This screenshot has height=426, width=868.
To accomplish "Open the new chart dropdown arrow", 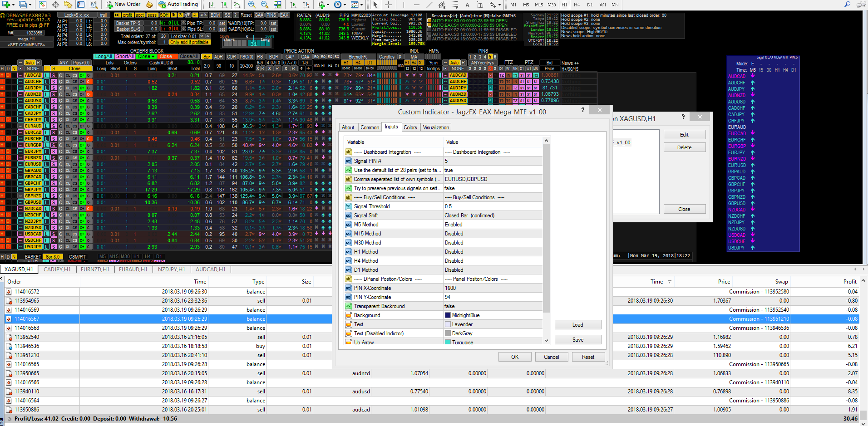I will point(12,5).
